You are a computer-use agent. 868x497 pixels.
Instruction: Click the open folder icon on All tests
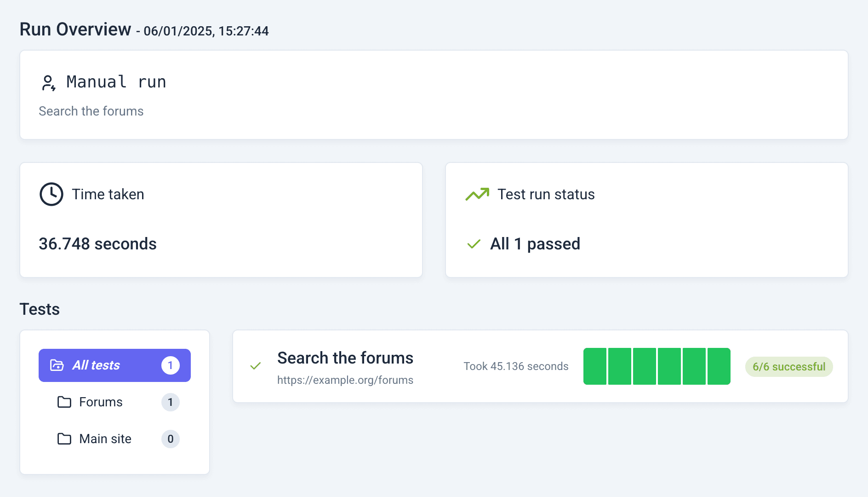[56, 365]
